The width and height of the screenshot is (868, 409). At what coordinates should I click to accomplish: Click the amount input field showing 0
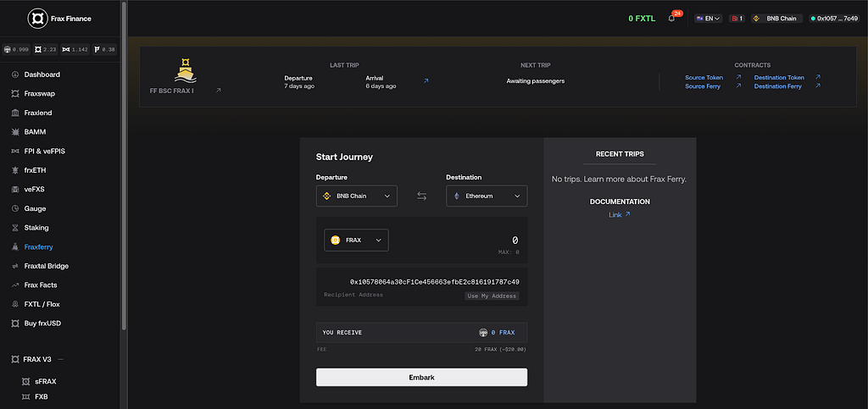tap(515, 240)
